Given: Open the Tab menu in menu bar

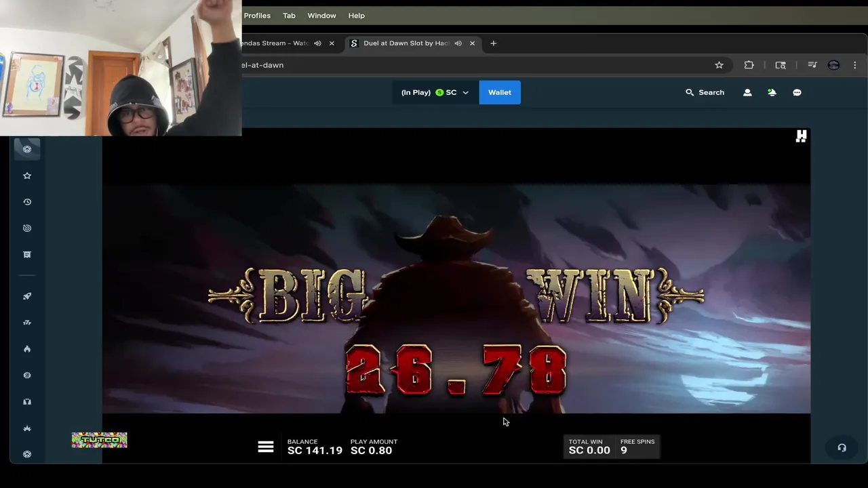Looking at the screenshot, I should click(289, 16).
